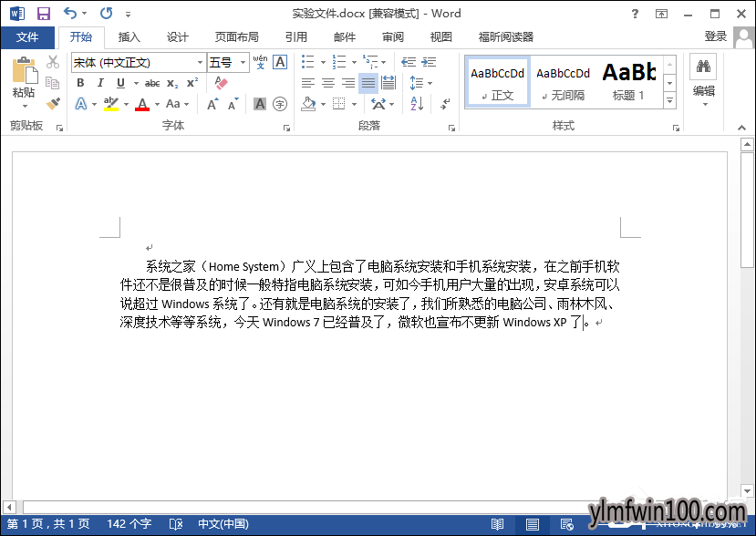
Task: Toggle strikethrough (abc) formatting
Action: click(152, 83)
